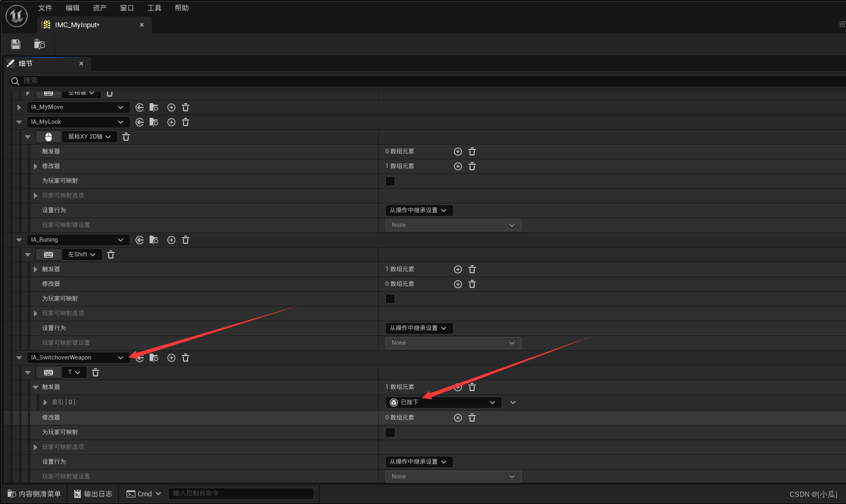Focus the console command input field
This screenshot has width=846, height=504.
point(241,494)
